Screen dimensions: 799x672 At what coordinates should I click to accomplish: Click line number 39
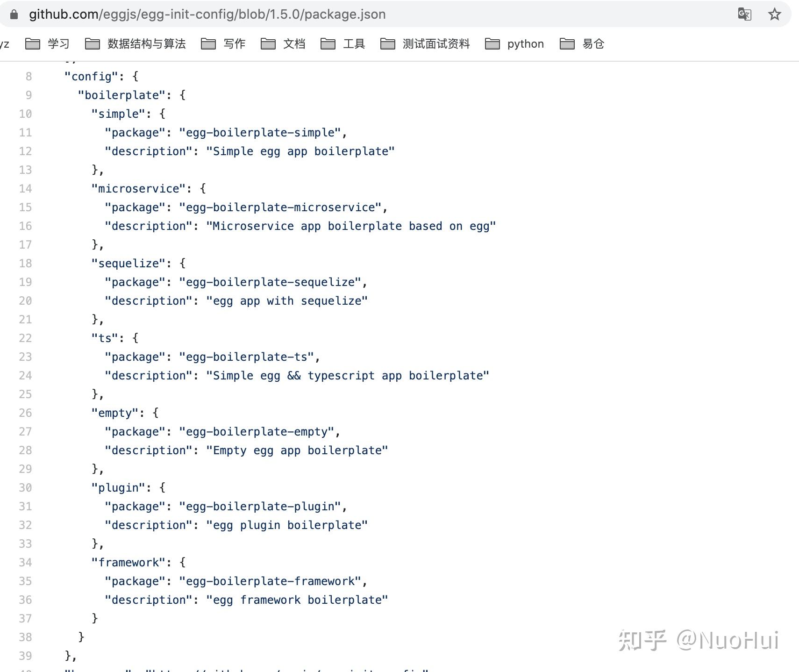pyautogui.click(x=25, y=656)
